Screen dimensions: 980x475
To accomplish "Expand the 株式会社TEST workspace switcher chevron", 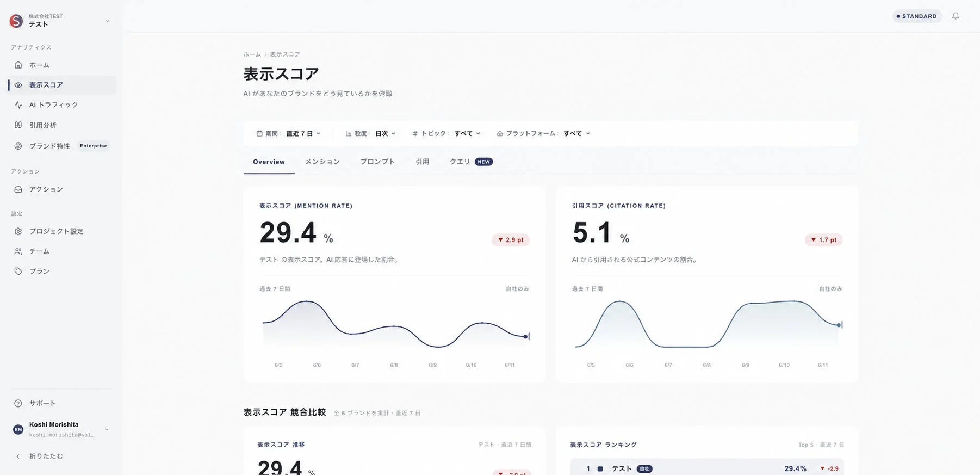I will (x=107, y=21).
